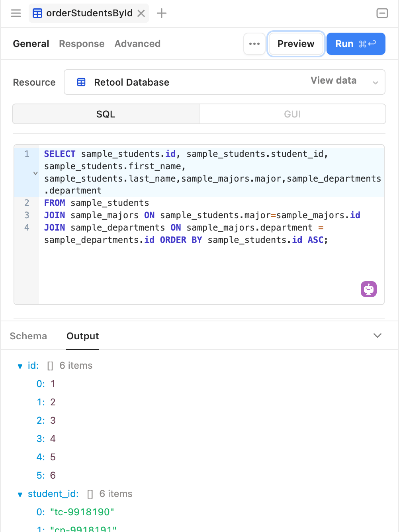Click the Retool Database resource icon
Viewport: 399px width, 532px height.
[x=81, y=82]
